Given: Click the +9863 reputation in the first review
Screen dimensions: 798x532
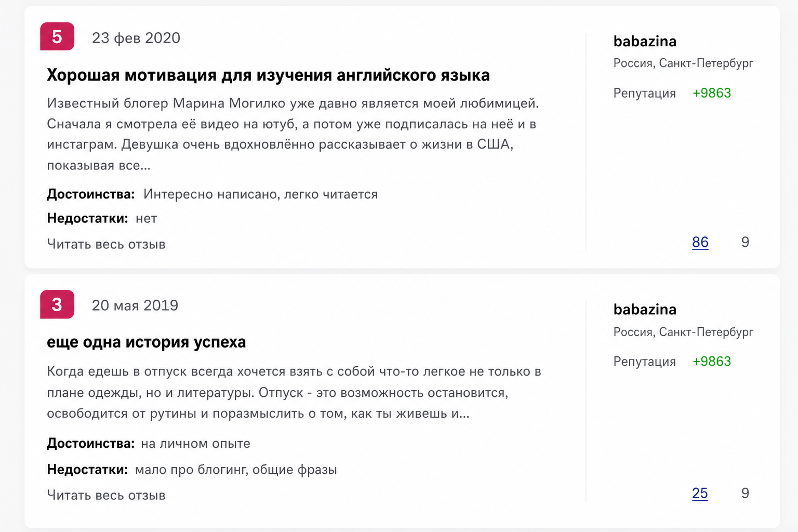Looking at the screenshot, I should tap(712, 93).
